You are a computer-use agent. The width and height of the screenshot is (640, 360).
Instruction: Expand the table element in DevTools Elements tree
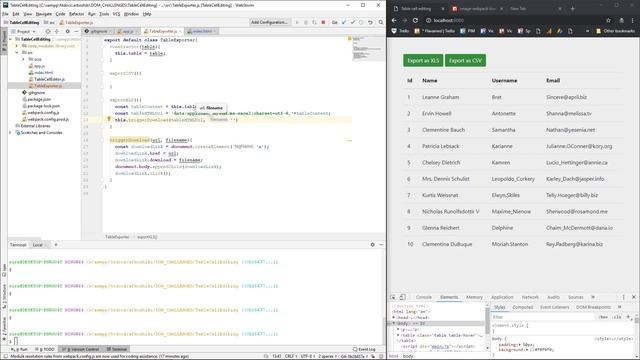(x=398, y=335)
